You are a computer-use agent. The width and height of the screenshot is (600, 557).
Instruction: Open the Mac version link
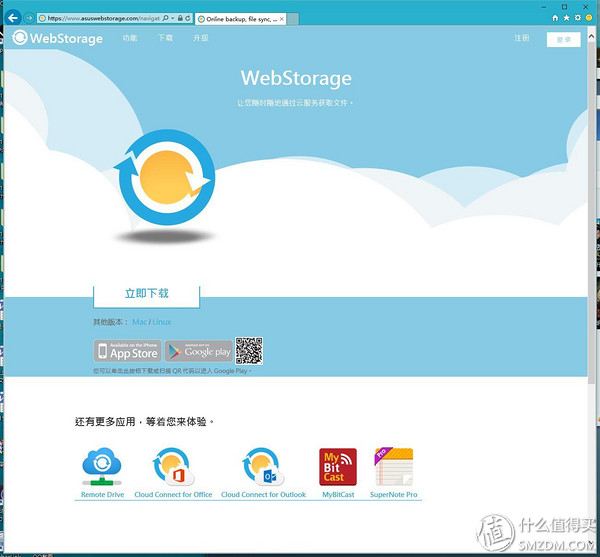[139, 322]
